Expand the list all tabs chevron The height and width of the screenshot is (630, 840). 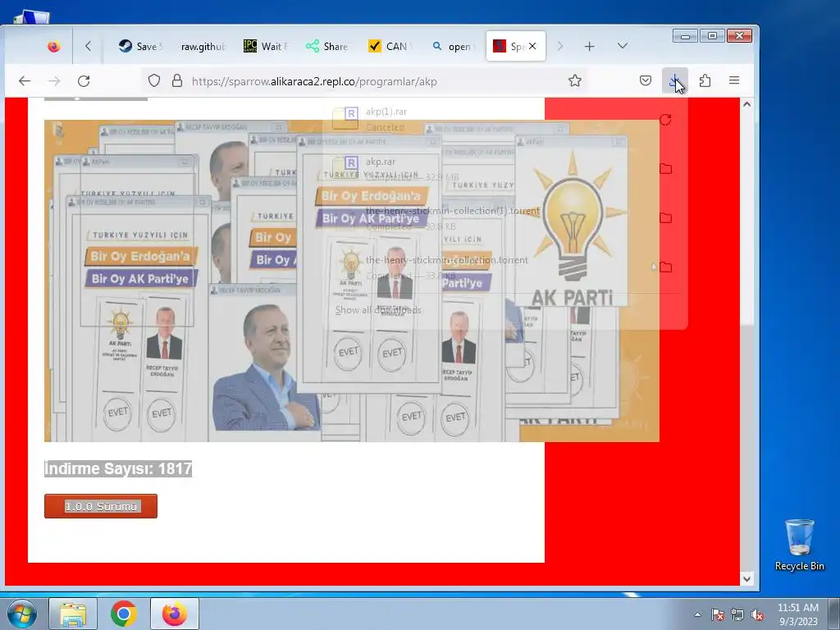(622, 46)
